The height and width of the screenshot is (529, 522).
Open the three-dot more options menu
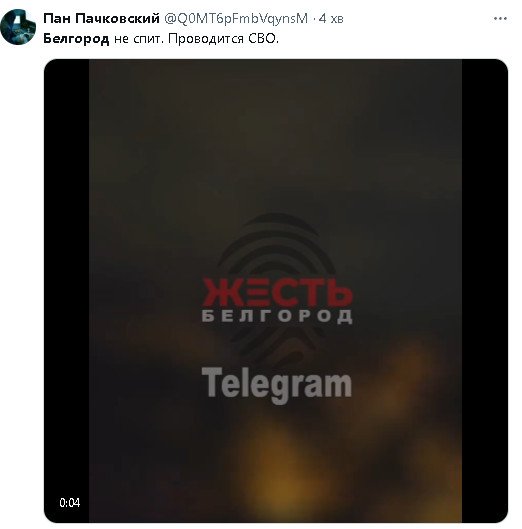[x=500, y=19]
